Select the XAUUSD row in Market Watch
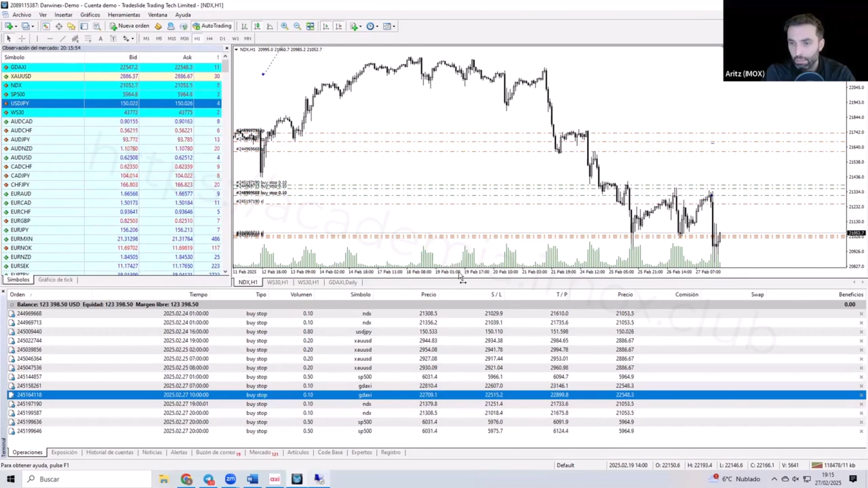Image resolution: width=868 pixels, height=488 pixels. click(x=112, y=76)
